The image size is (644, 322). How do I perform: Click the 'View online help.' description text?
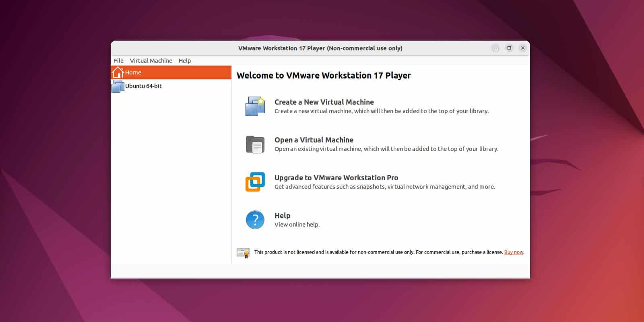[297, 225]
